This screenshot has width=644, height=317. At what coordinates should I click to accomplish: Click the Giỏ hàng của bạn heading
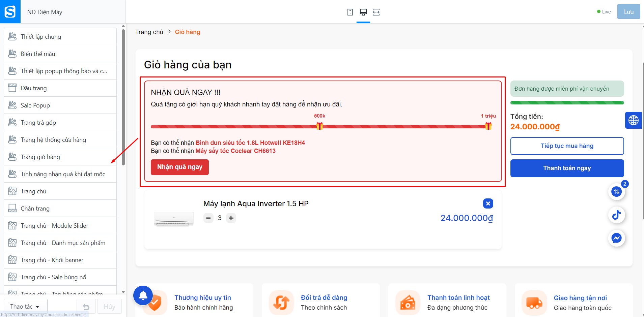188,65
